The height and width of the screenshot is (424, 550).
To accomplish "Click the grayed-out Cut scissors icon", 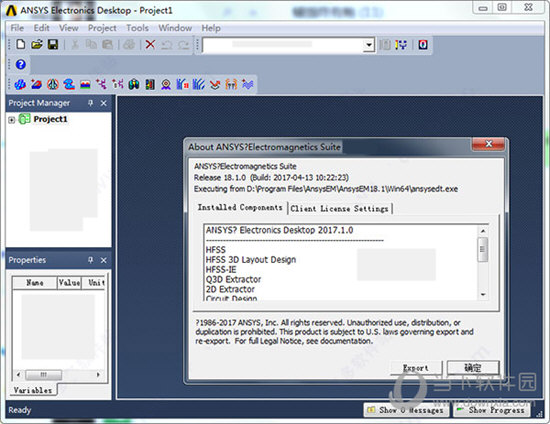I will [x=75, y=45].
